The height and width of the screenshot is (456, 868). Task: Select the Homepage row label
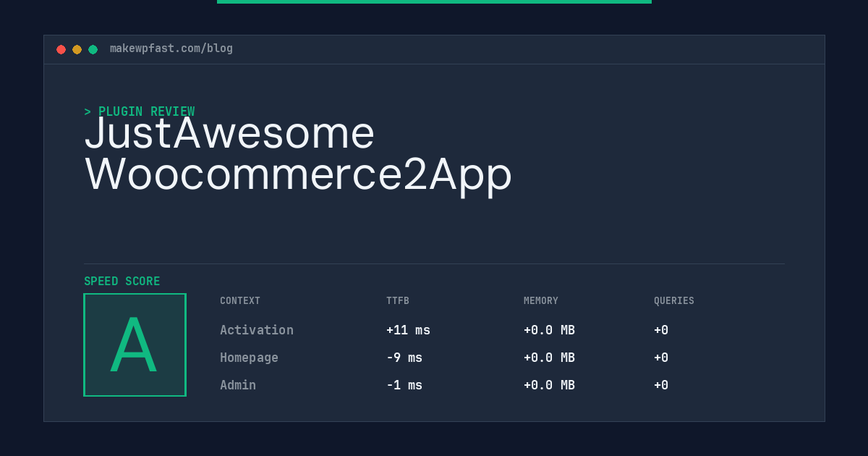point(249,358)
